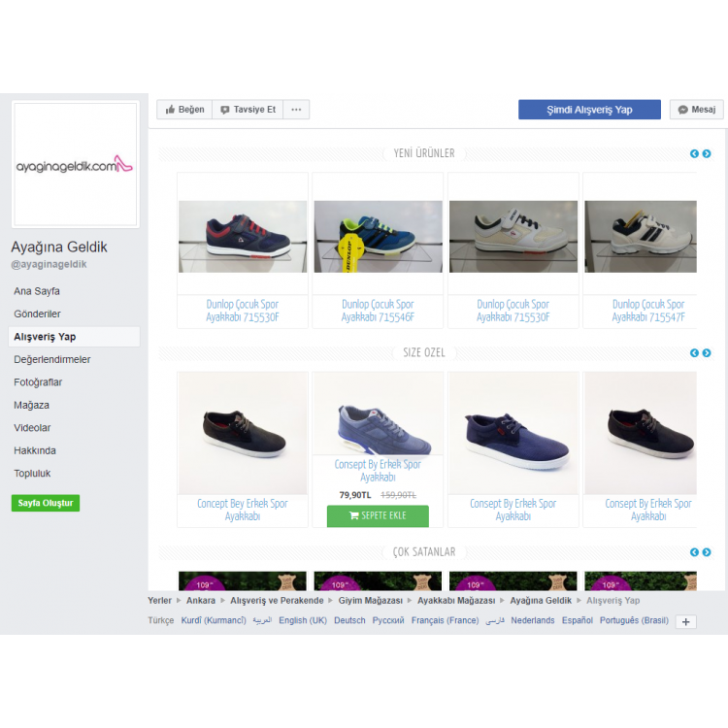Click next arrow in Yeni Ürünler section
The height and width of the screenshot is (728, 728).
[x=707, y=153]
